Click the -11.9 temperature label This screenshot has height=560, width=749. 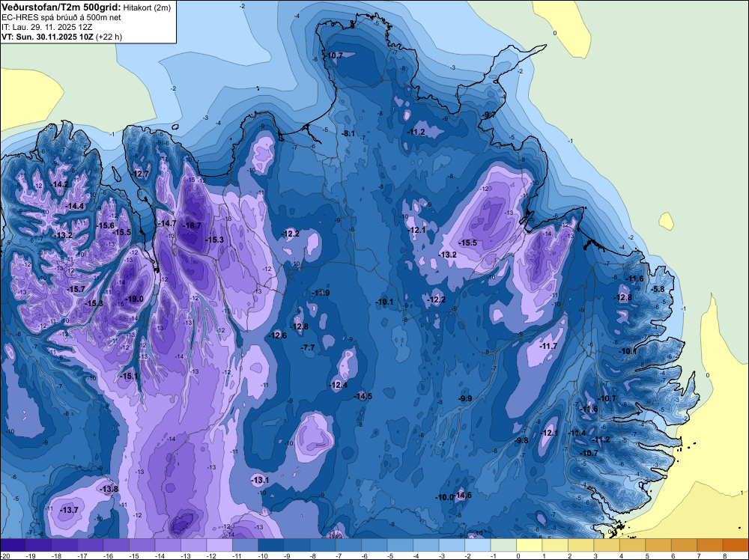(321, 293)
